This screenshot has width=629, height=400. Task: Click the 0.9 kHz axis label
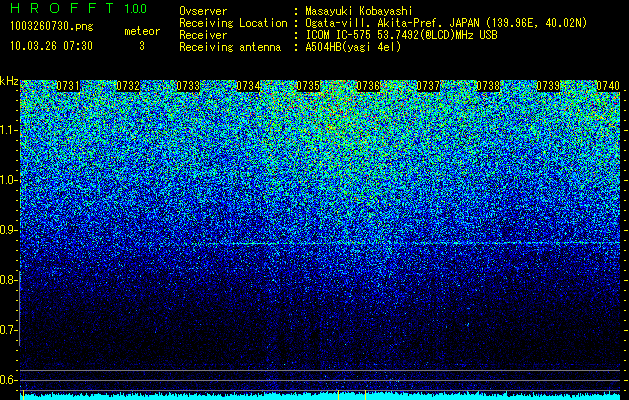pyautogui.click(x=9, y=230)
